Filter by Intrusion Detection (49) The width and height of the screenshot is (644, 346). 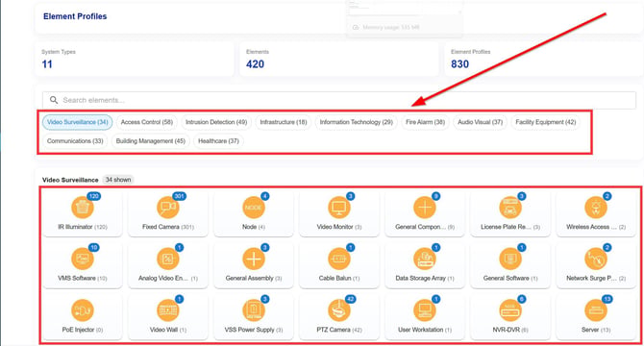click(216, 122)
